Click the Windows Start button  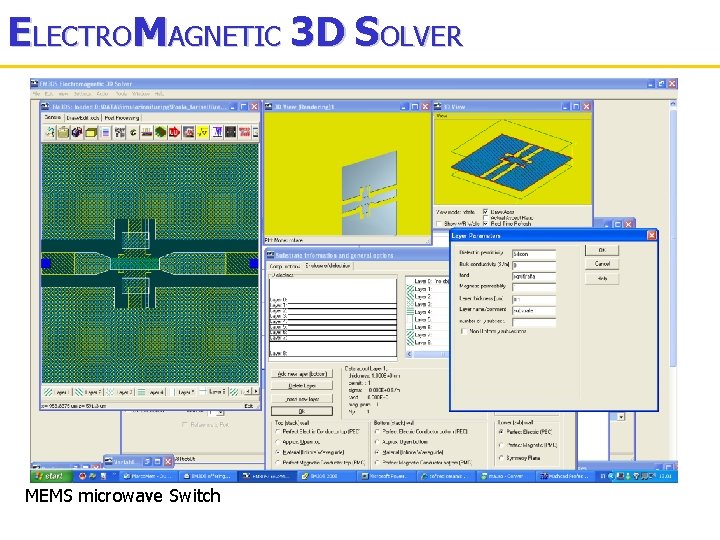[51, 476]
